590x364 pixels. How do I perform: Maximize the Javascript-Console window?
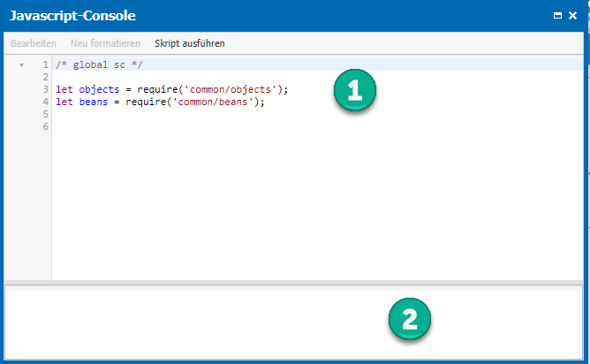pos(557,15)
